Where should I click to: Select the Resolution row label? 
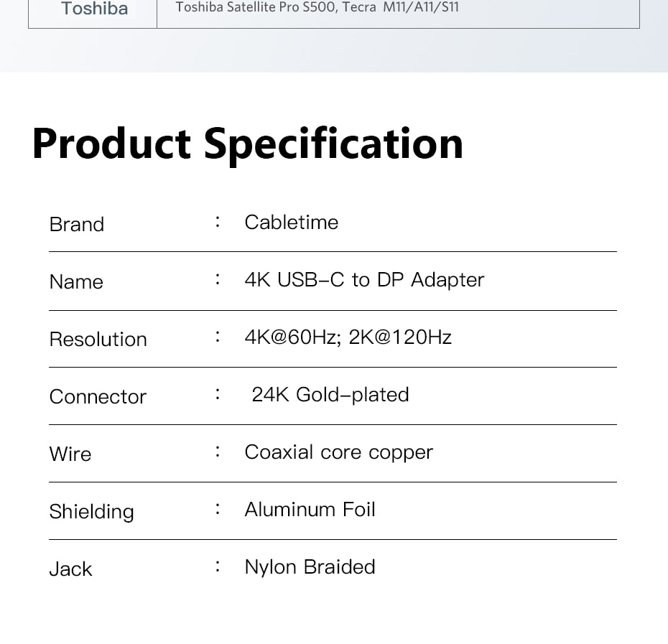point(98,340)
